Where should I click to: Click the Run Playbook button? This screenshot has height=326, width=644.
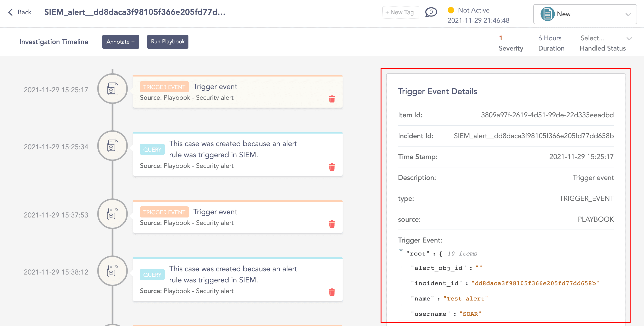point(168,42)
